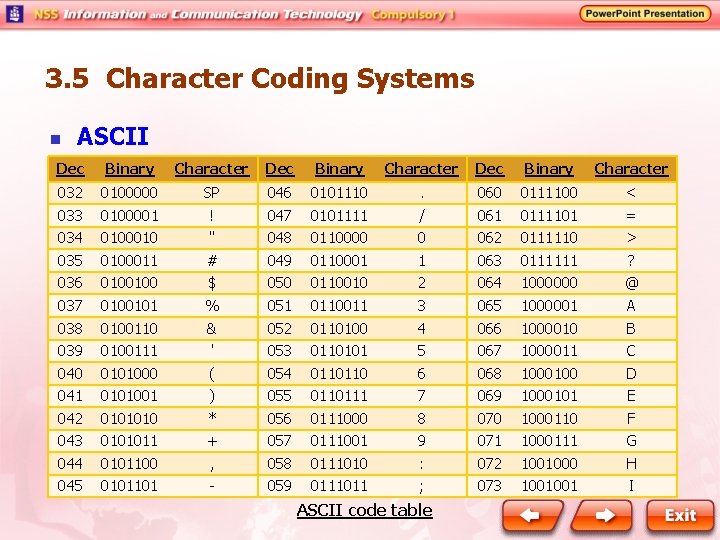Click character 'B' in row 066
720x540 pixels.
click(x=631, y=329)
